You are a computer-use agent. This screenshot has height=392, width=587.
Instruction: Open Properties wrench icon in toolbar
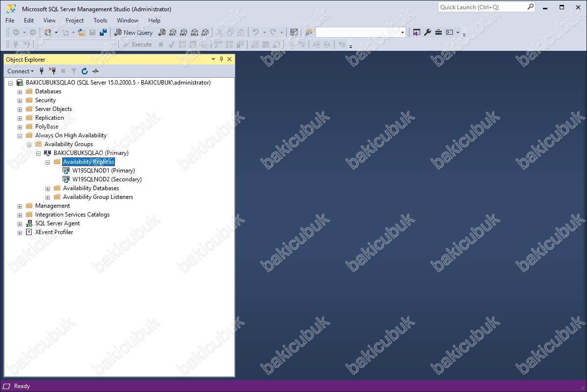(x=427, y=32)
